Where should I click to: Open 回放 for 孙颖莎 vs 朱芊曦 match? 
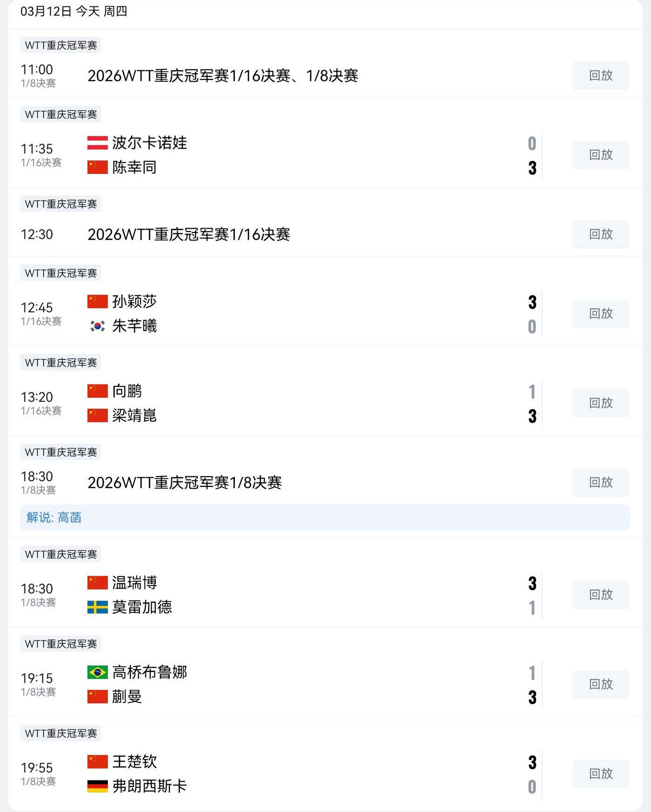pyautogui.click(x=600, y=313)
